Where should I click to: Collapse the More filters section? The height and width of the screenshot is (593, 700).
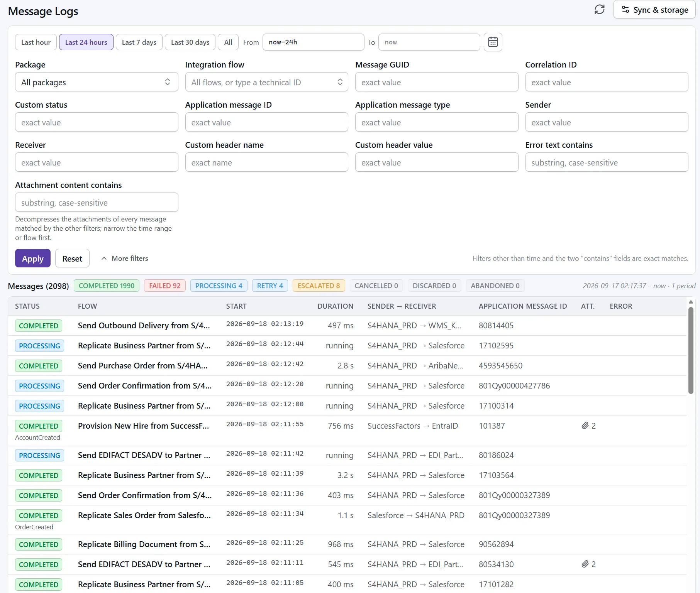(x=125, y=258)
